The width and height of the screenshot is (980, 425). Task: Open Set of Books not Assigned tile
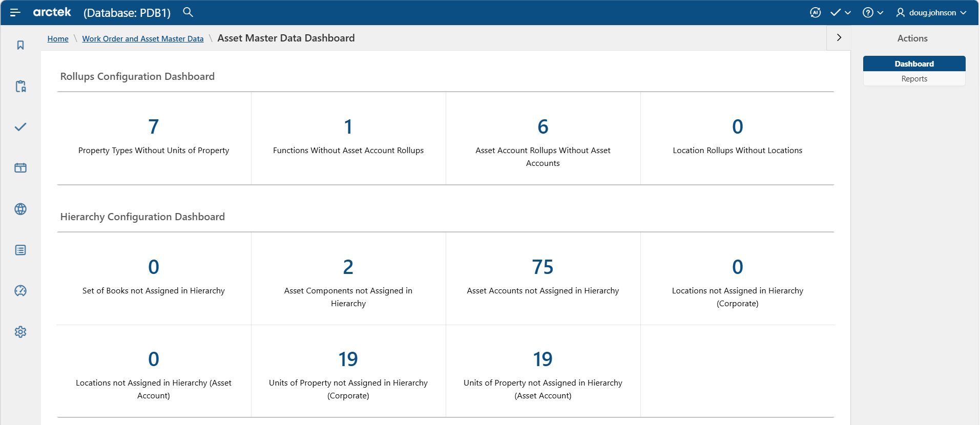154,279
